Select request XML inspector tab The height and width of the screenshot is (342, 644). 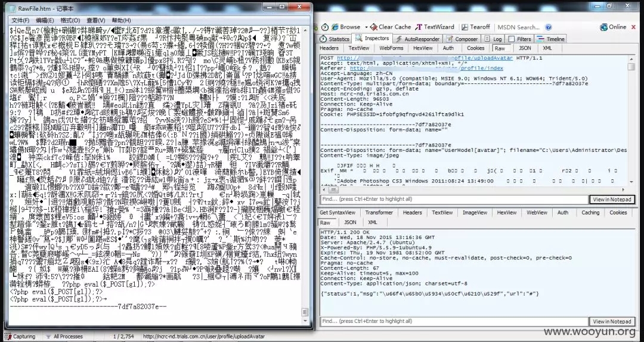tap(547, 48)
